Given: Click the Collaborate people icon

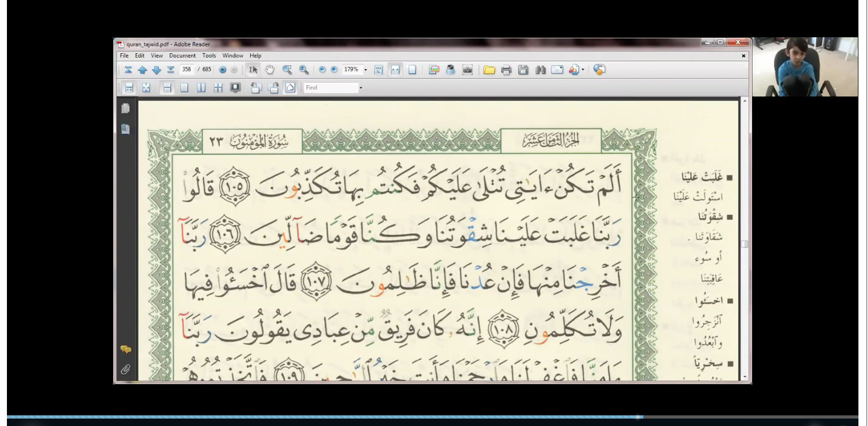Looking at the screenshot, I should click(x=574, y=70).
